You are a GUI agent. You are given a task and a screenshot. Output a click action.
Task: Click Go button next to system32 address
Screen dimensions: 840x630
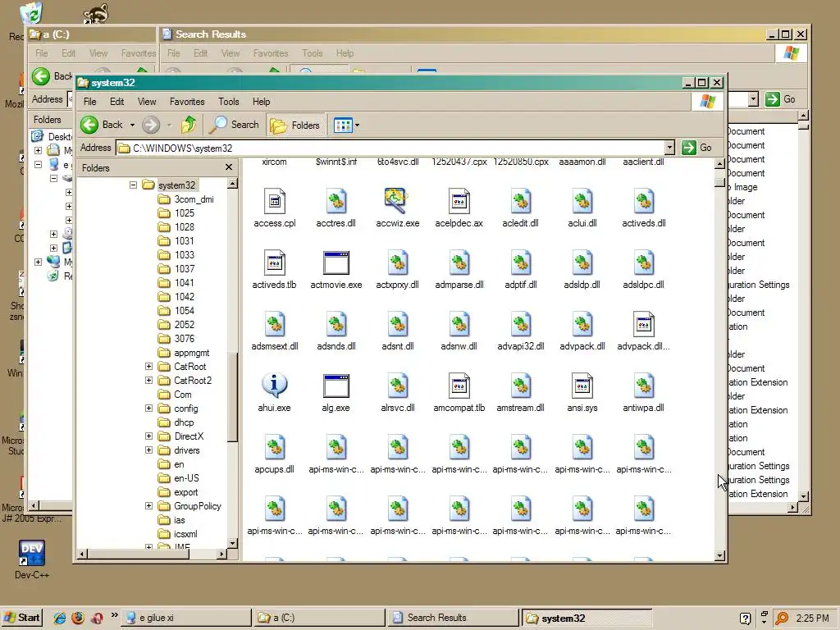tap(697, 148)
